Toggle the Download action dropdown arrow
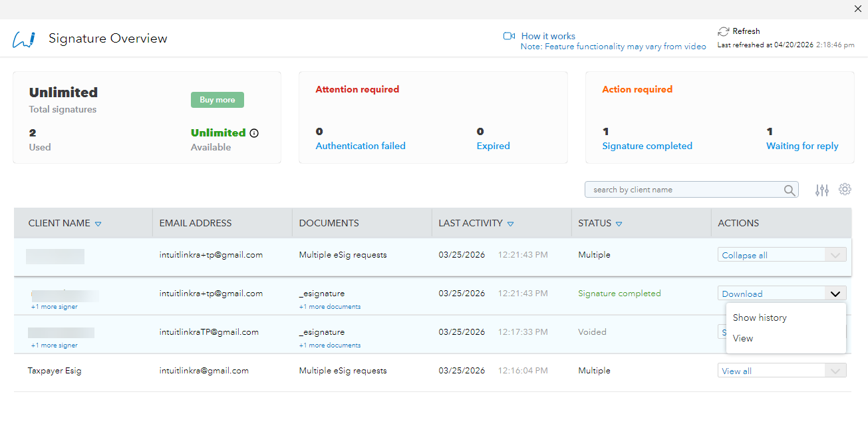Image resolution: width=868 pixels, height=436 pixels. [835, 294]
